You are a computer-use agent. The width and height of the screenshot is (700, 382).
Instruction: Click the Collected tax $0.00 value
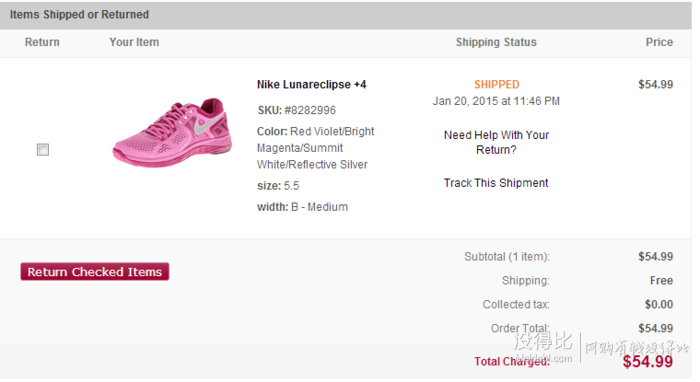[658, 304]
